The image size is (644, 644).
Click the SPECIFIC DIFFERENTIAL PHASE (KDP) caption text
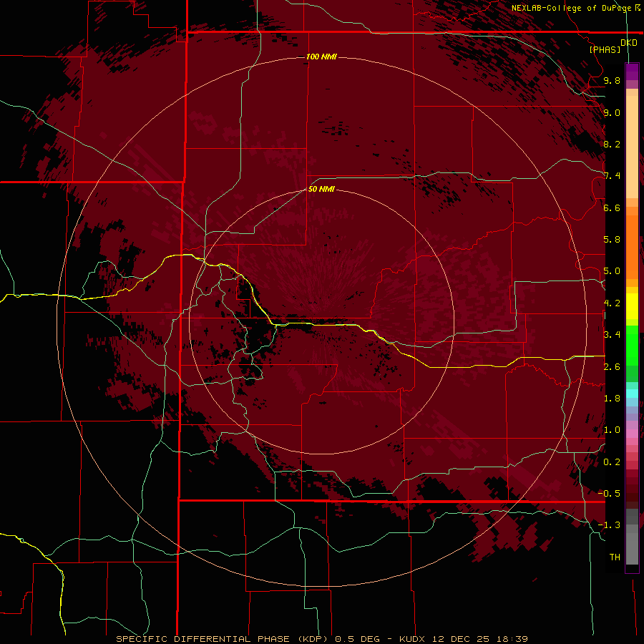[222, 639]
